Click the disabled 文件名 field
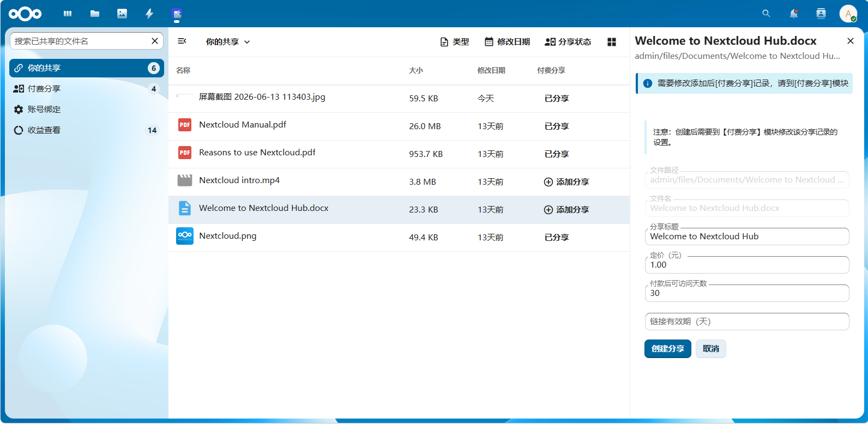Viewport: 868px width, 424px height. [x=747, y=208]
